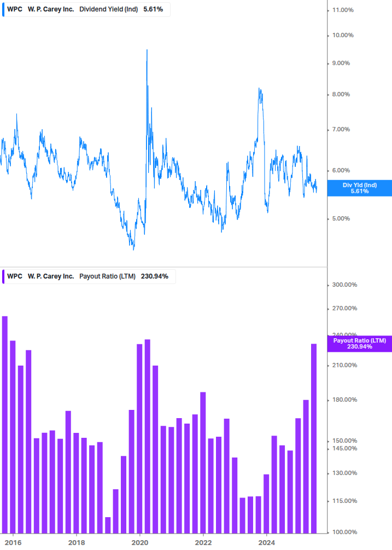
Task: Click W. P. Carey Inc. in Payout Ratio legend
Action: (x=51, y=276)
